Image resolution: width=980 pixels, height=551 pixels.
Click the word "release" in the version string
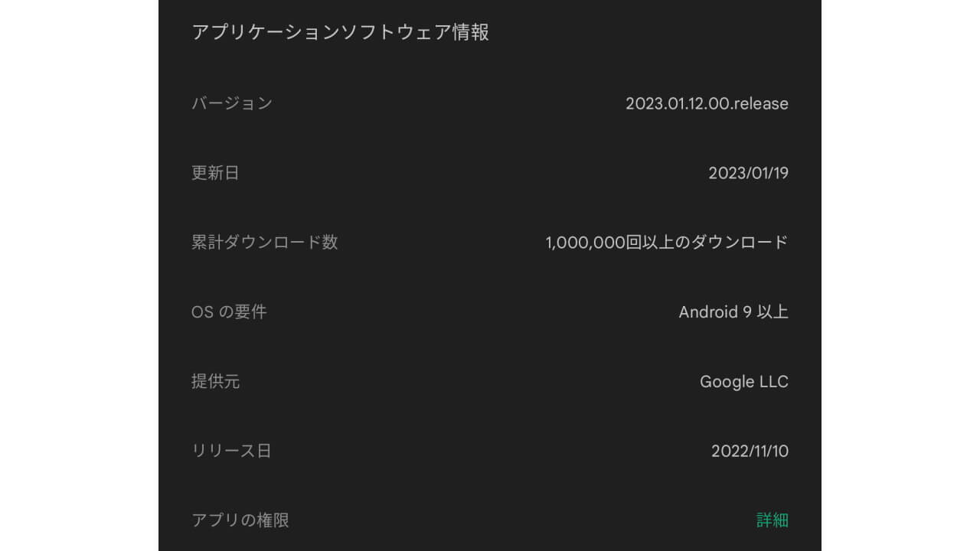[x=760, y=103]
